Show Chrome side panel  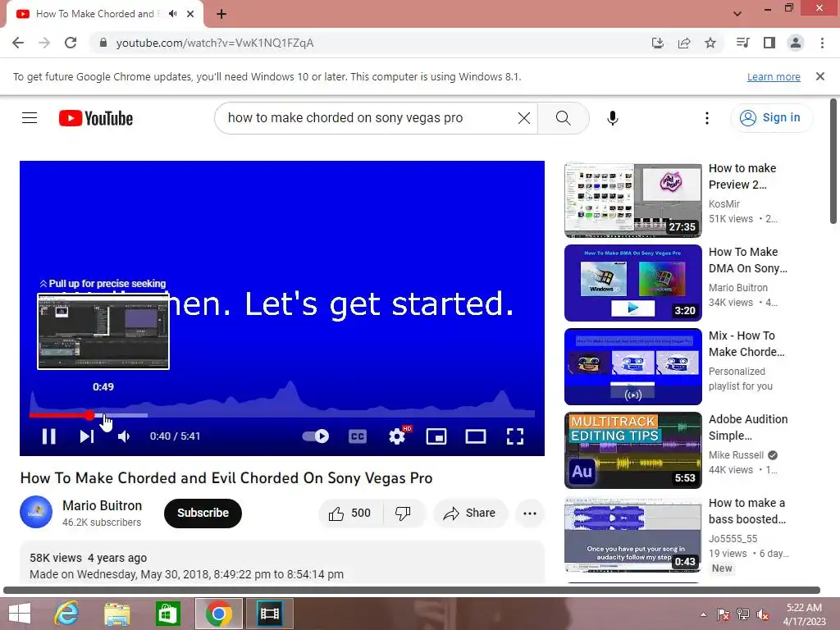(769, 43)
